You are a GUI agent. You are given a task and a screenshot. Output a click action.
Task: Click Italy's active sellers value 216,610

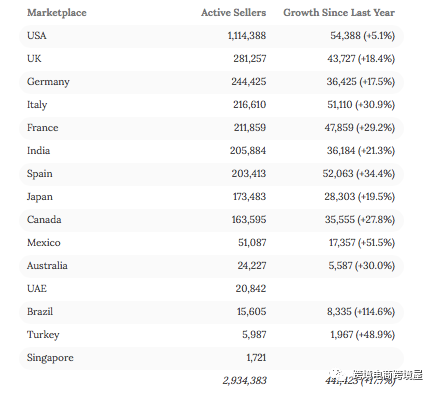(x=250, y=105)
